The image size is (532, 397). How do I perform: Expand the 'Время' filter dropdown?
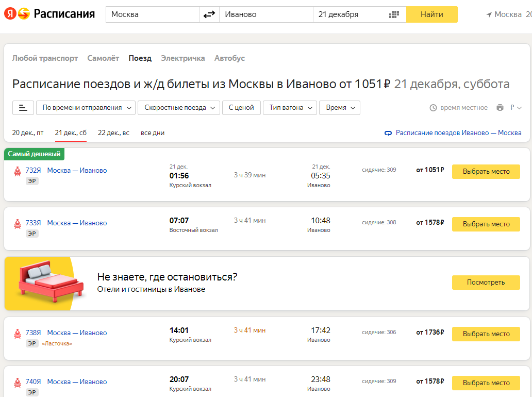click(x=340, y=108)
